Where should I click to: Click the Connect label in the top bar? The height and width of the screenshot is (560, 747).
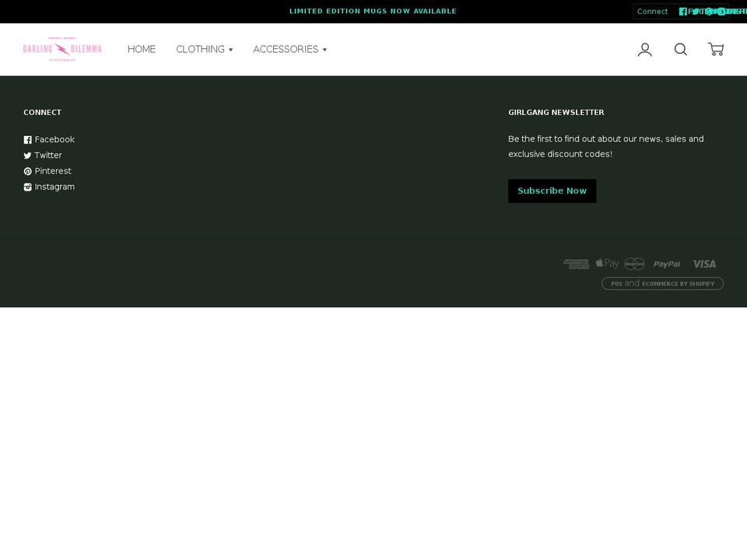[652, 12]
